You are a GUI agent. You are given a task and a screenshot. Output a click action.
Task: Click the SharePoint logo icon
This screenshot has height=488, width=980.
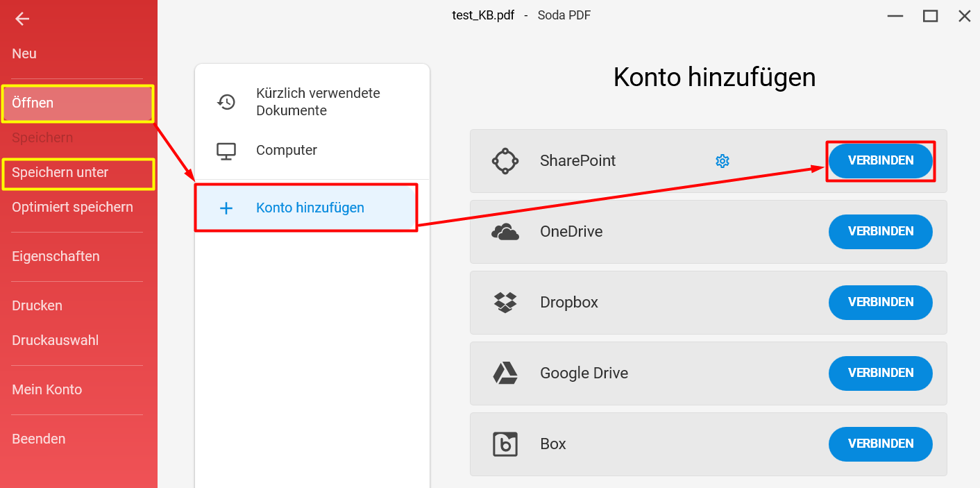click(x=505, y=161)
